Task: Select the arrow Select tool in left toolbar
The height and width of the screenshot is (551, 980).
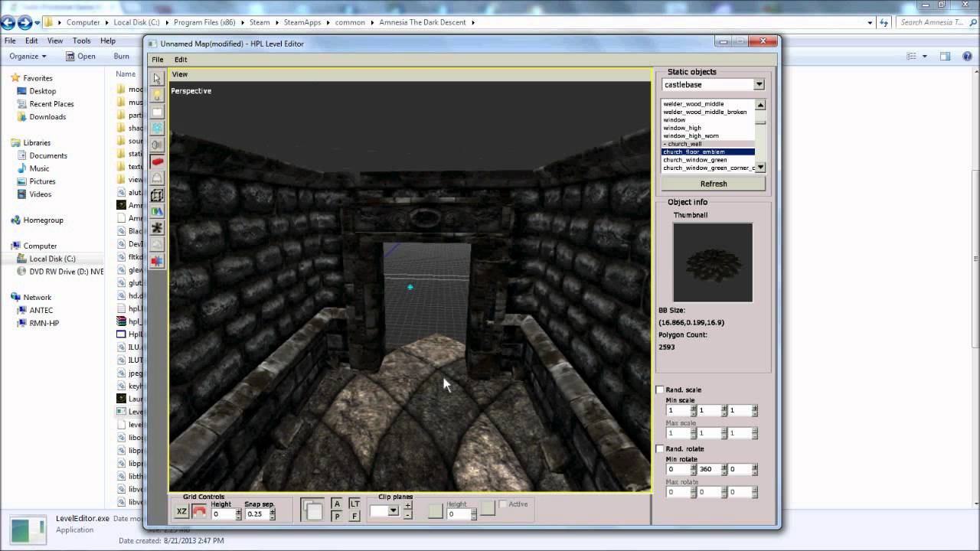Action: [x=157, y=79]
